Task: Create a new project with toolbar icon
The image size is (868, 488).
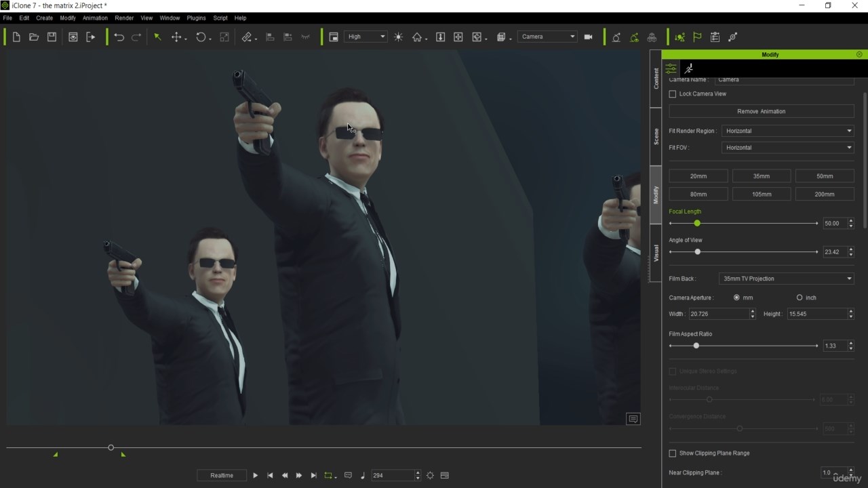Action: (x=16, y=37)
